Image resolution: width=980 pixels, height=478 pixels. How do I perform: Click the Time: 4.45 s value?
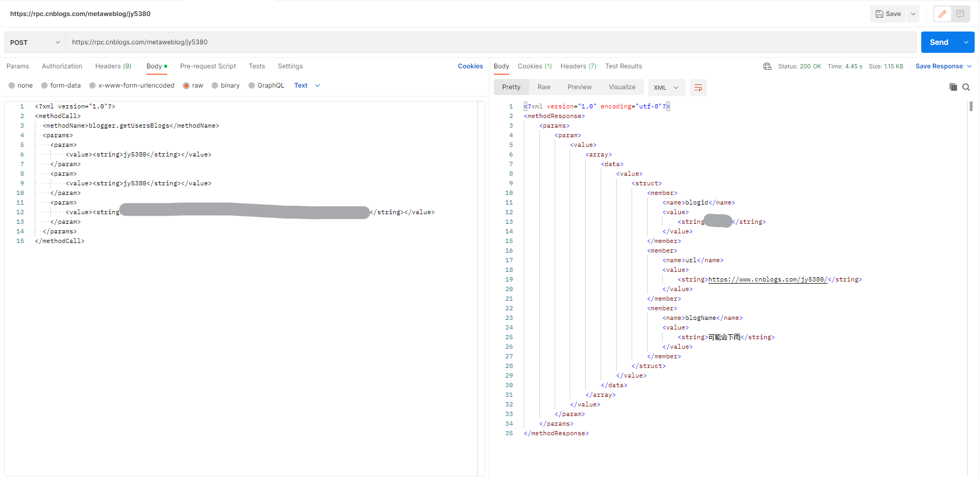[845, 66]
